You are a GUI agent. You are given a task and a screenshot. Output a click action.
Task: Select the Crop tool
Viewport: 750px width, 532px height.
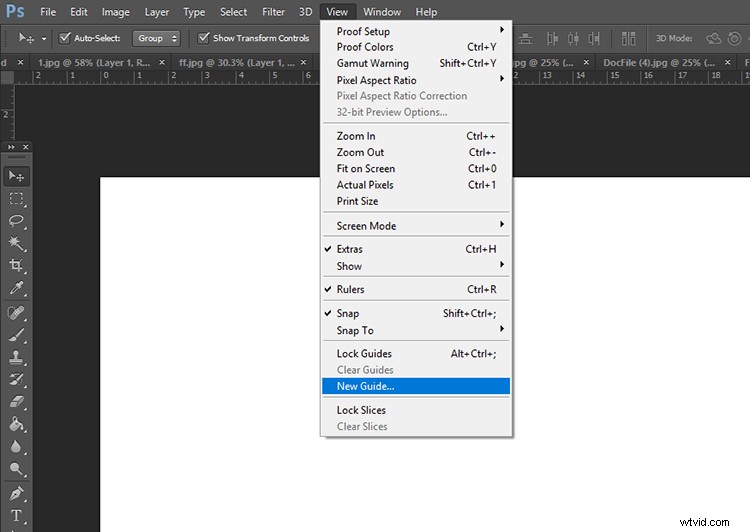[x=16, y=265]
